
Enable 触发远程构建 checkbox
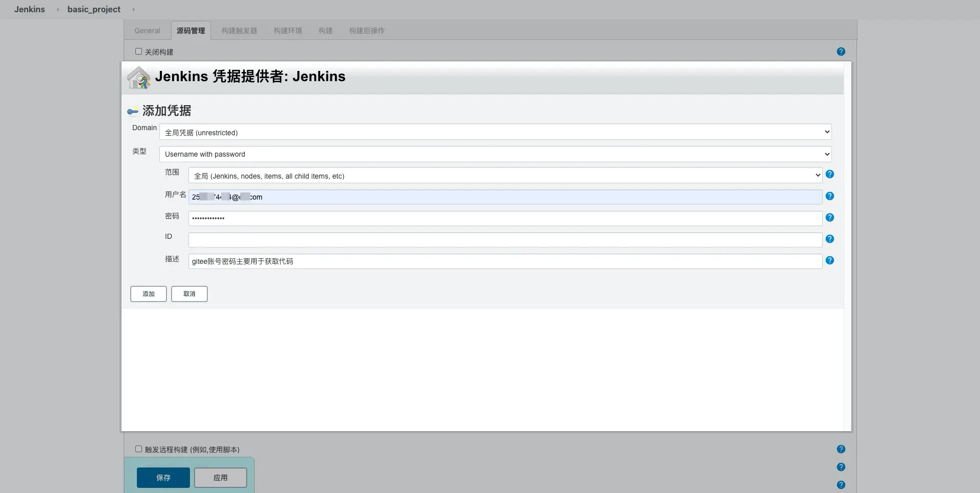tap(138, 449)
